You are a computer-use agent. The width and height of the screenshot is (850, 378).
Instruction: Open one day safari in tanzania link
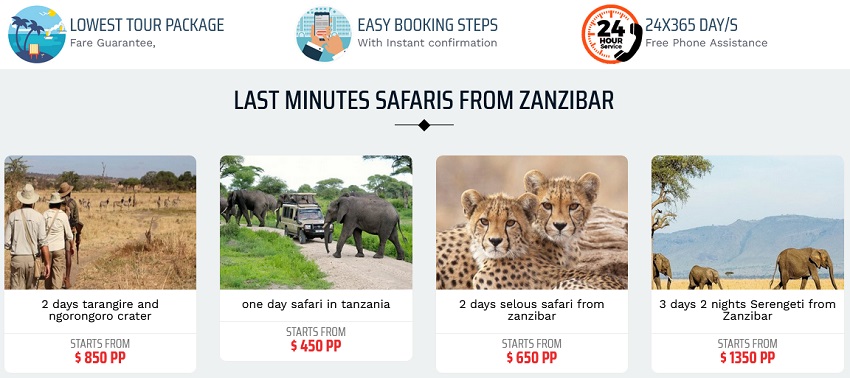(x=316, y=304)
